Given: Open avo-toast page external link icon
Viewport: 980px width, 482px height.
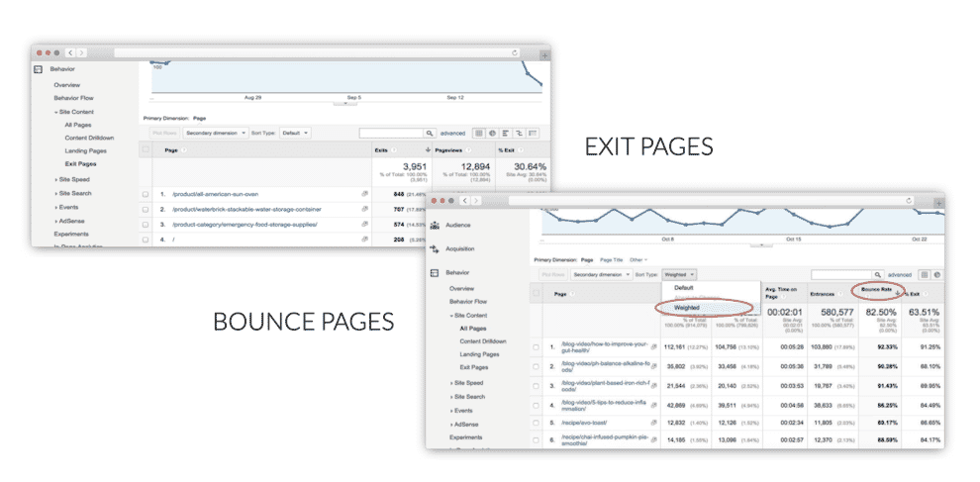Looking at the screenshot, I should pos(654,423).
